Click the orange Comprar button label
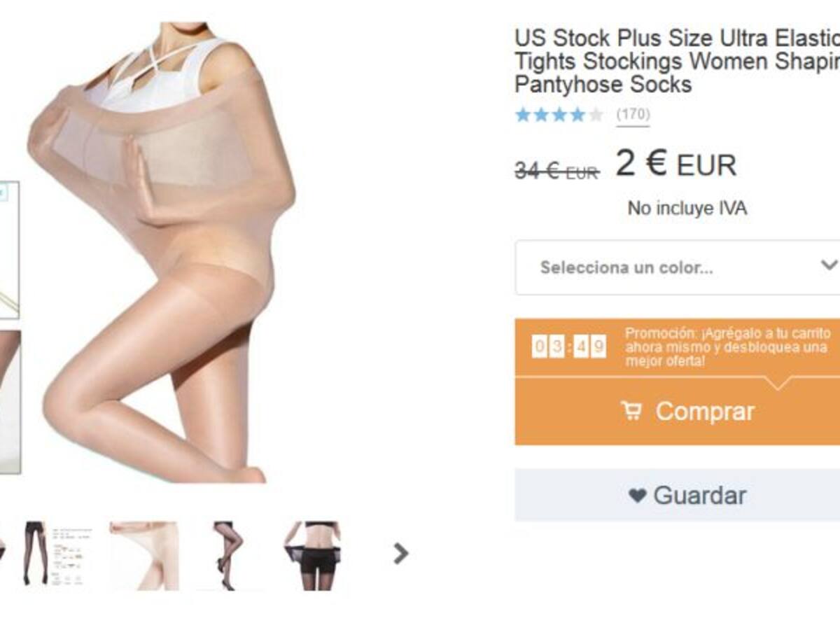Viewport: 840px width, 630px height. click(x=705, y=411)
